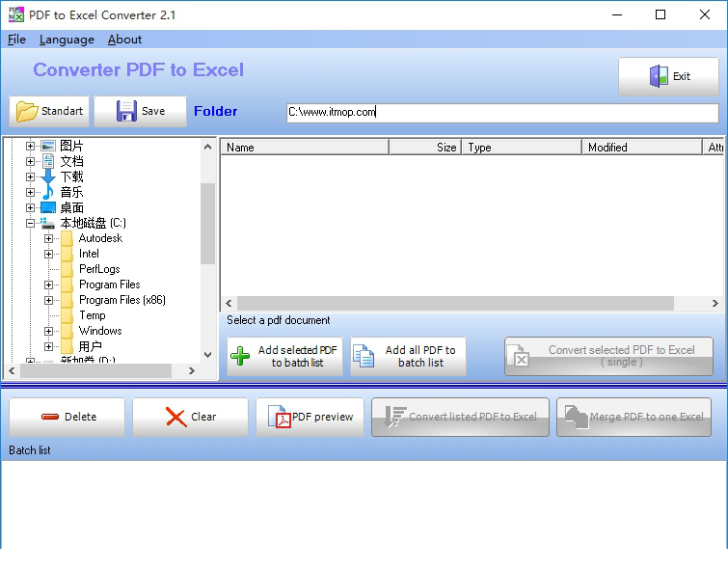Screen dimensions: 728x570
Task: Click folder tree scroll down arrow
Action: pyautogui.click(x=208, y=355)
